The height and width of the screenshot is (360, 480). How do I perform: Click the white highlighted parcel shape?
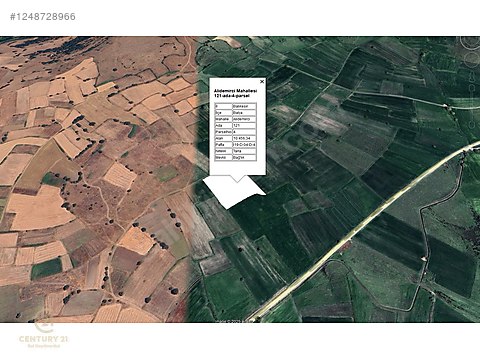coord(233,193)
